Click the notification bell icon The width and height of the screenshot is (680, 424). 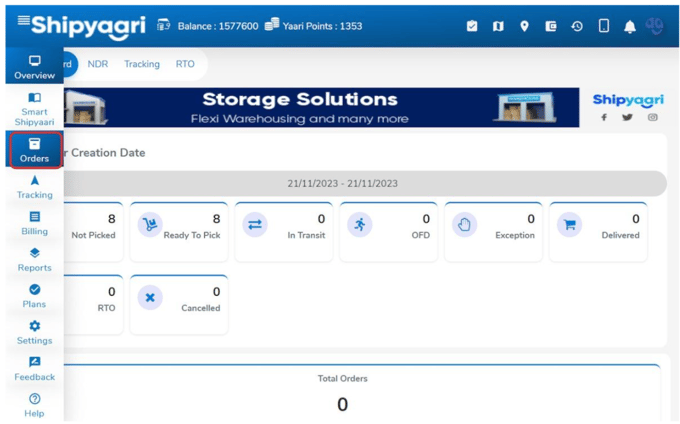pyautogui.click(x=629, y=27)
